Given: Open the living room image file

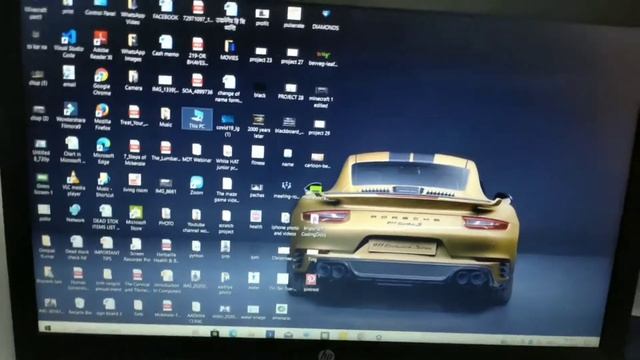Looking at the screenshot, I should 135,182.
